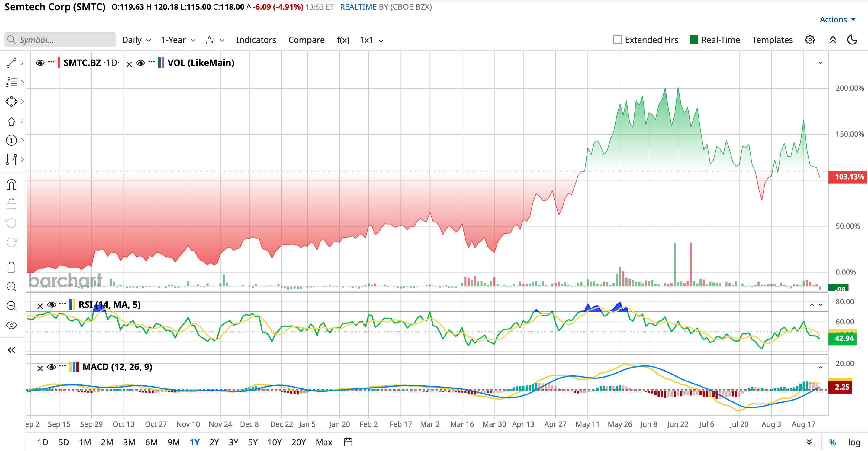This screenshot has height=451, width=868.
Task: Set the range to 10Y
Action: click(x=275, y=442)
